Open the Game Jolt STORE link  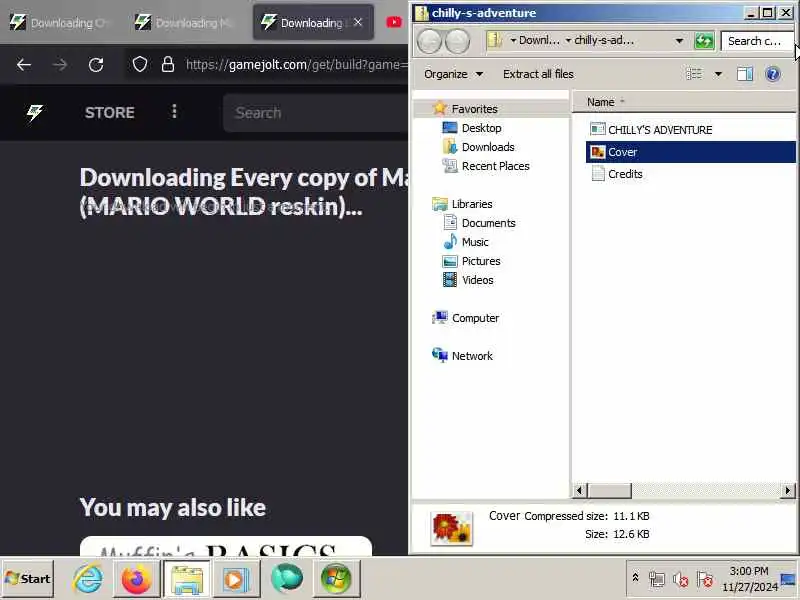110,112
